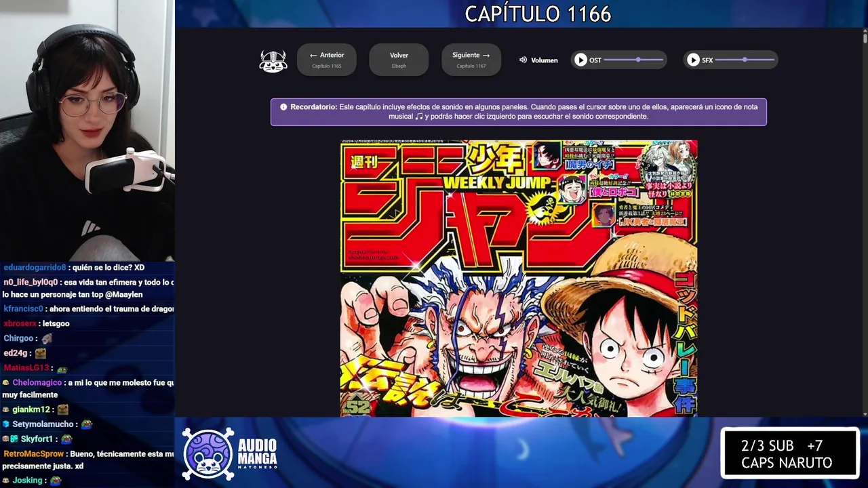Click the badge beside Chelomagico's name
868x488 pixels.
tap(6, 383)
